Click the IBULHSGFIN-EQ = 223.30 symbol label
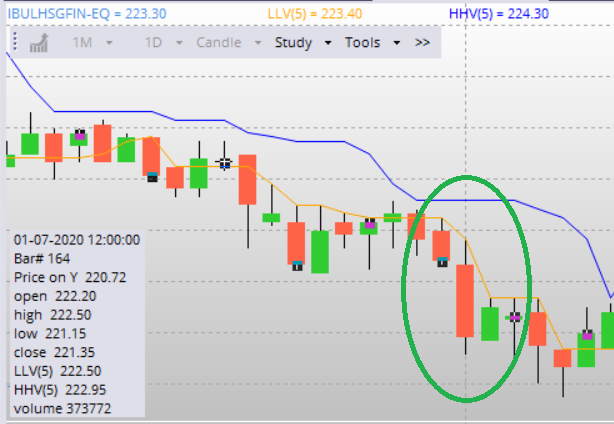Viewport: 614px width, 424px height. [87, 14]
